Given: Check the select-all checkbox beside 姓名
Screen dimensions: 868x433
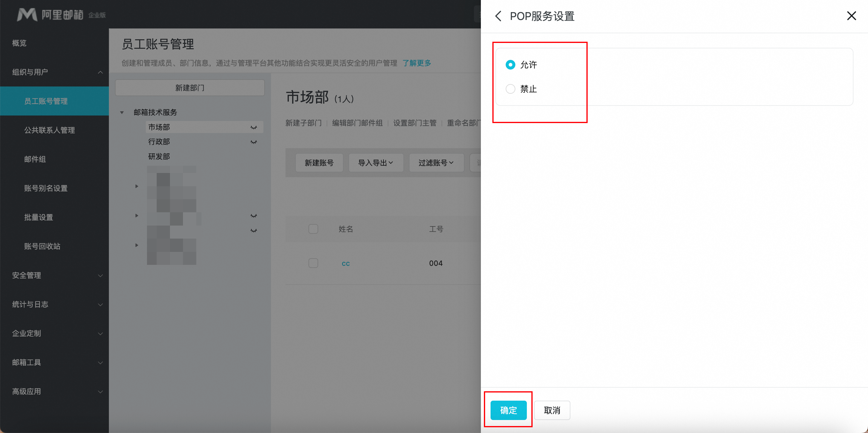Looking at the screenshot, I should tap(313, 229).
